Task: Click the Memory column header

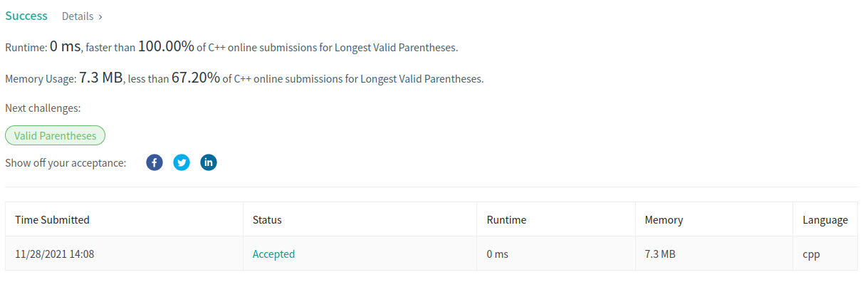Action: pyautogui.click(x=664, y=219)
